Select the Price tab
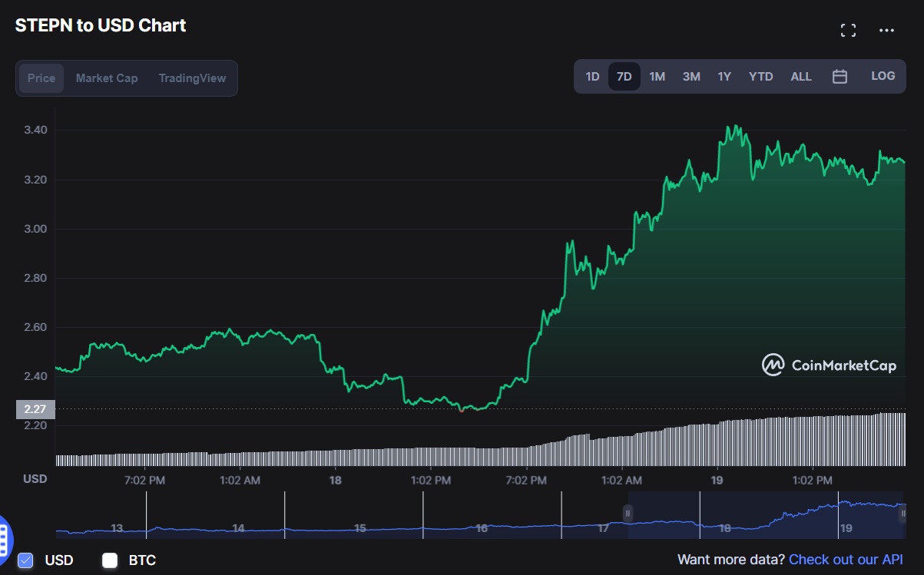The image size is (924, 575). pos(41,78)
